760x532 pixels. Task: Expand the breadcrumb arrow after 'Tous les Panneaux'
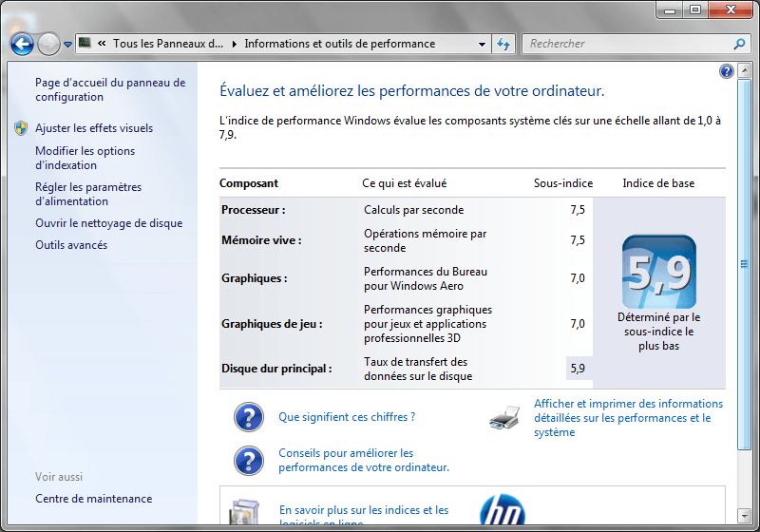[235, 44]
